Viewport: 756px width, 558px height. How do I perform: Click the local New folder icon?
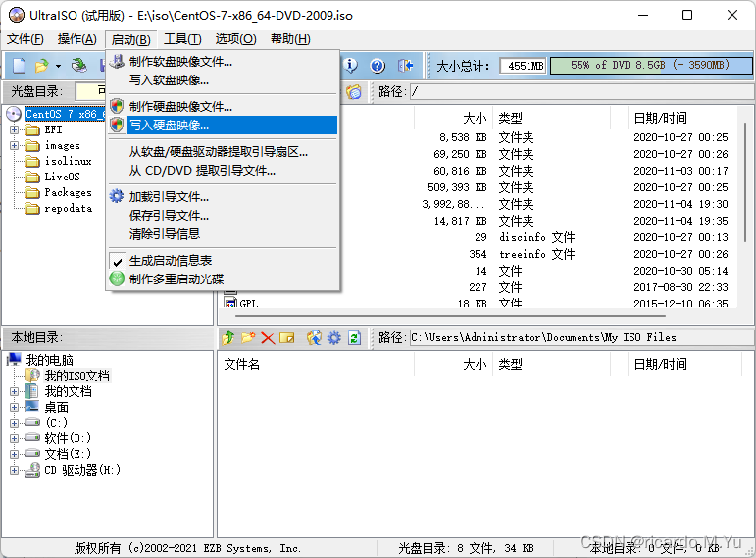point(248,338)
